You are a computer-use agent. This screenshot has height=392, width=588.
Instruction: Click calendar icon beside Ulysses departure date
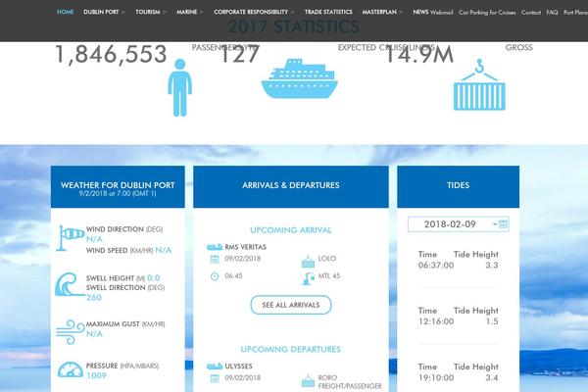pos(215,378)
